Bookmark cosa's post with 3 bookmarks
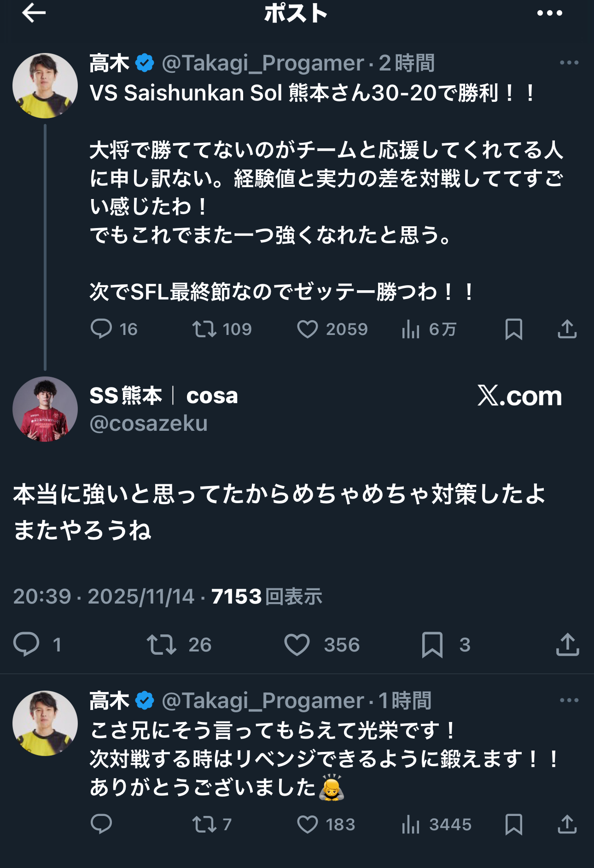Viewport: 594px width, 868px height. tap(432, 644)
